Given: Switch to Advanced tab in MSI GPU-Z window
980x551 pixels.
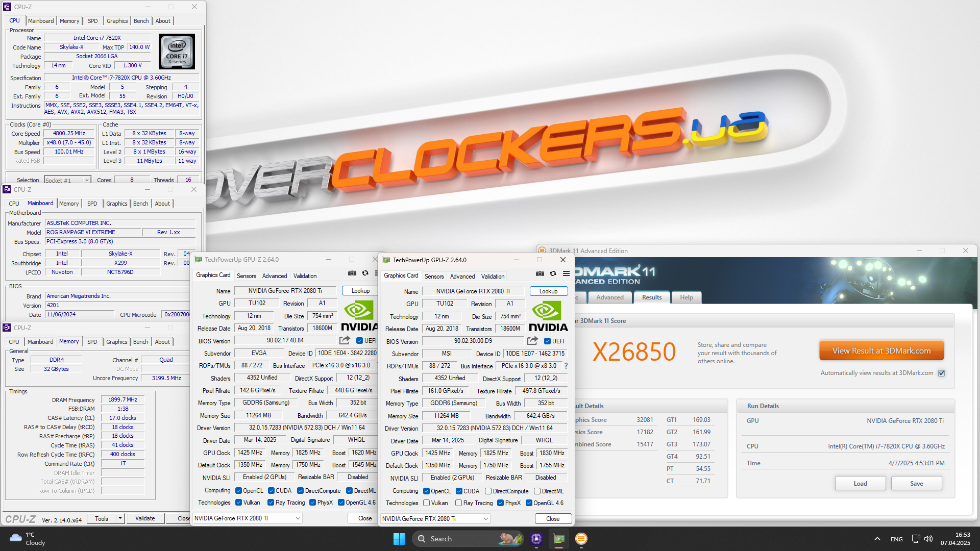Looking at the screenshot, I should (x=462, y=277).
